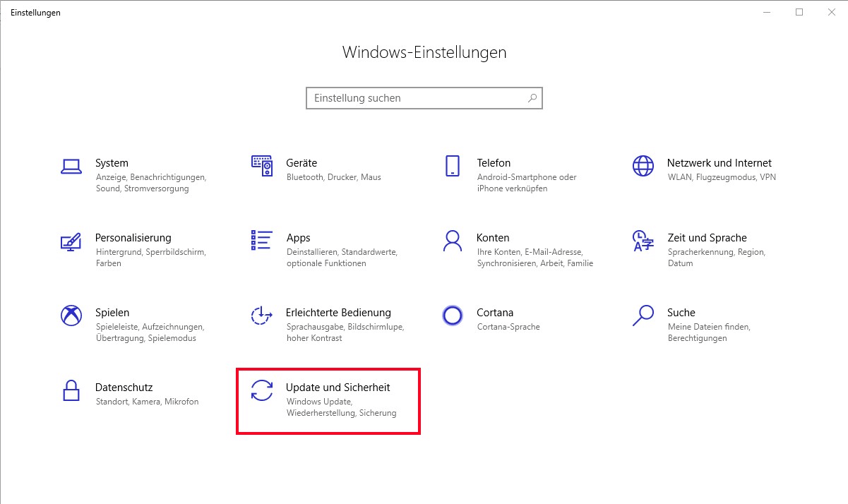Open the Erleichterte Bedienung title
Viewport: 848px width, 504px height.
[338, 313]
